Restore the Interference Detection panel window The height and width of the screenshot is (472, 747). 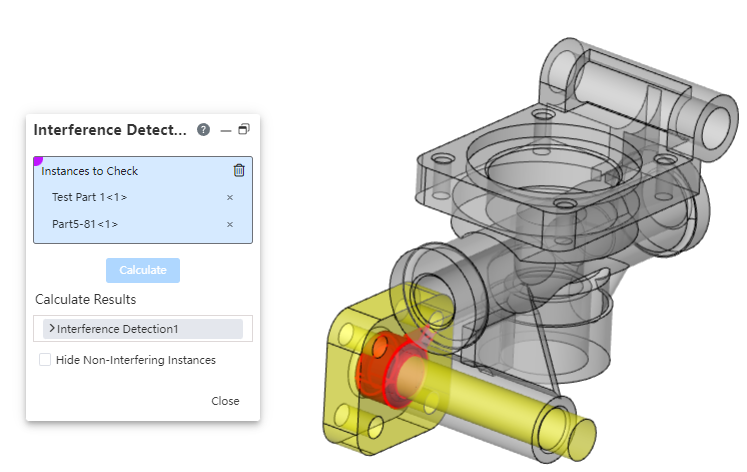point(243,130)
